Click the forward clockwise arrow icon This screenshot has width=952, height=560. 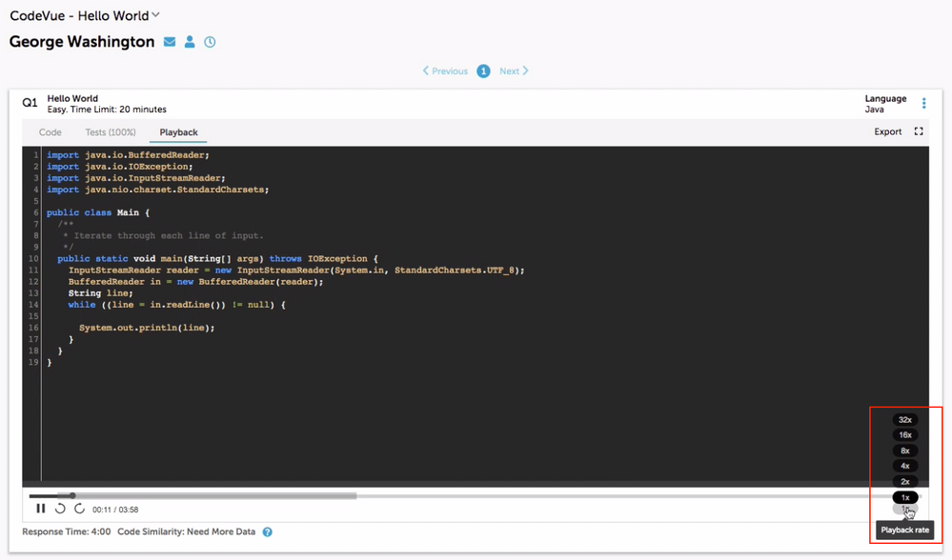pos(80,509)
